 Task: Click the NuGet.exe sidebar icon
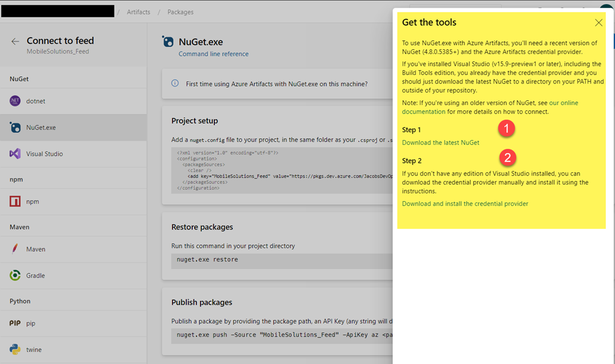[15, 127]
